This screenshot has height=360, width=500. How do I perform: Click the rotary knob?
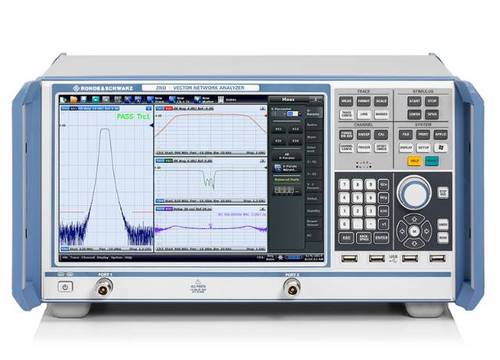(414, 192)
